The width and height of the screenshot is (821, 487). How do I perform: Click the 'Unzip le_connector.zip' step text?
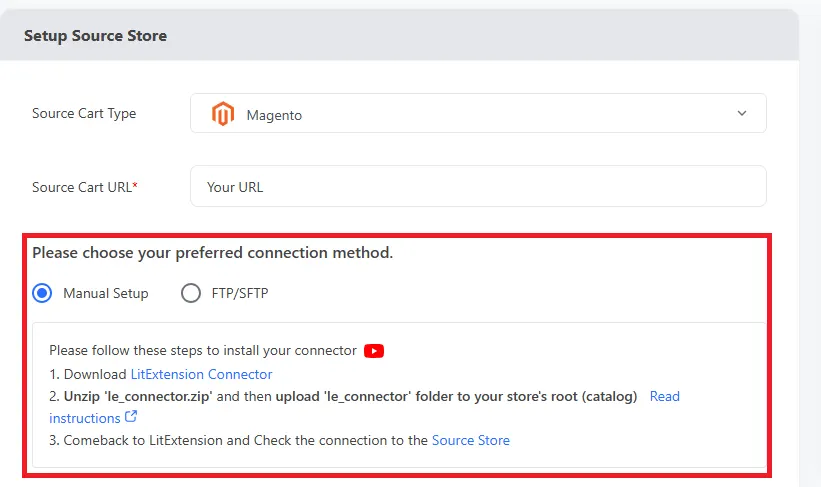[x=343, y=396]
